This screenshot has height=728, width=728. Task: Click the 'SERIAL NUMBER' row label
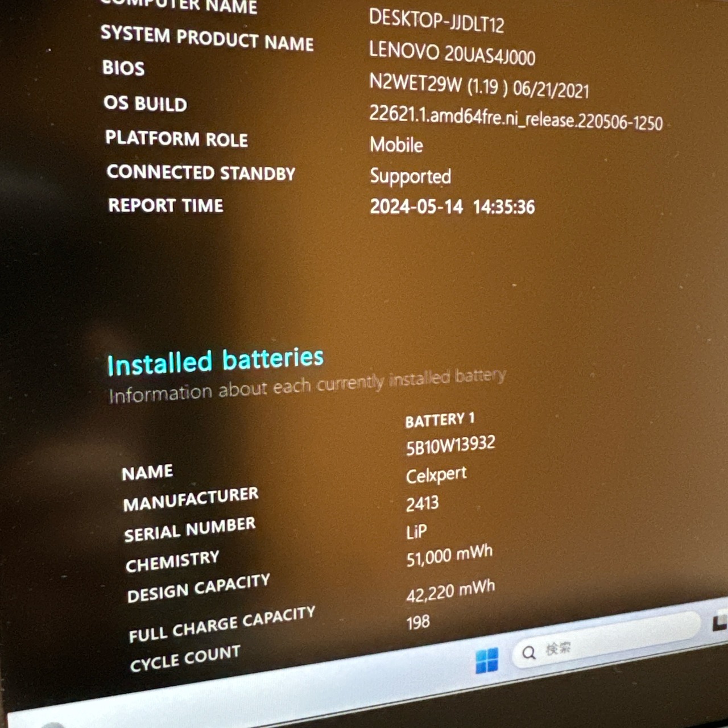(190, 530)
